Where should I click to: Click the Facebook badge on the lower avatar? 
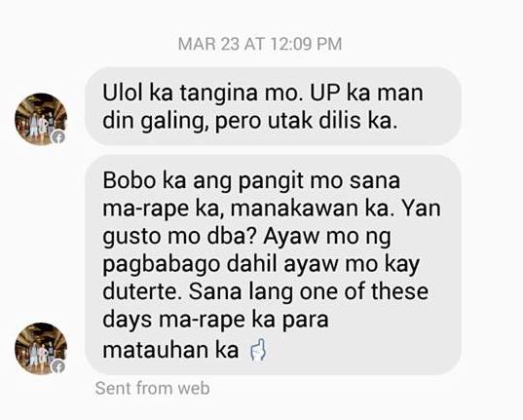pyautogui.click(x=58, y=366)
